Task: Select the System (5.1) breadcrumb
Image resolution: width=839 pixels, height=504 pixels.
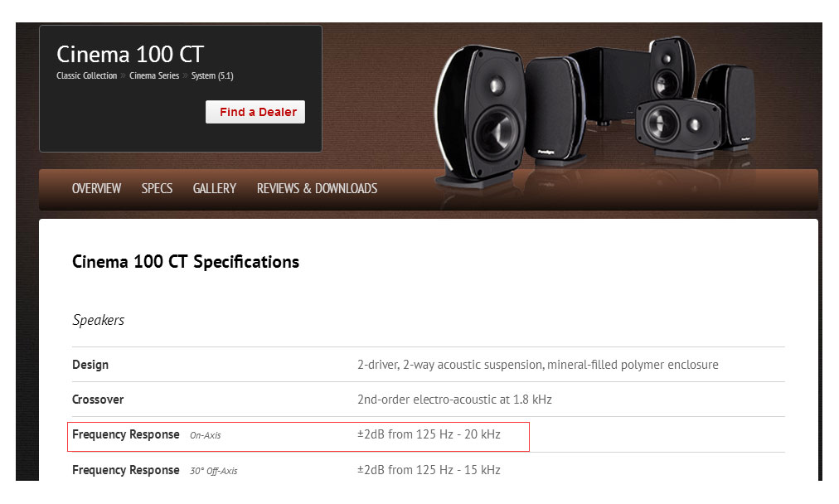Action: (x=212, y=76)
